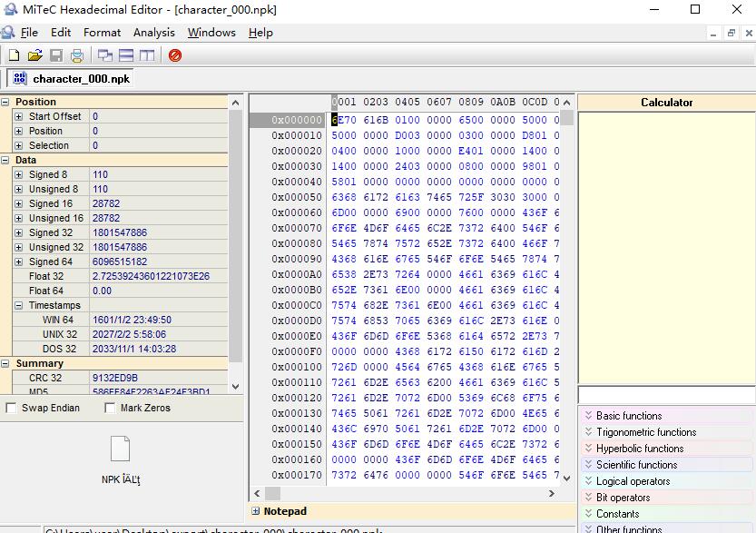Click left panel scroll down arrow

[x=235, y=387]
